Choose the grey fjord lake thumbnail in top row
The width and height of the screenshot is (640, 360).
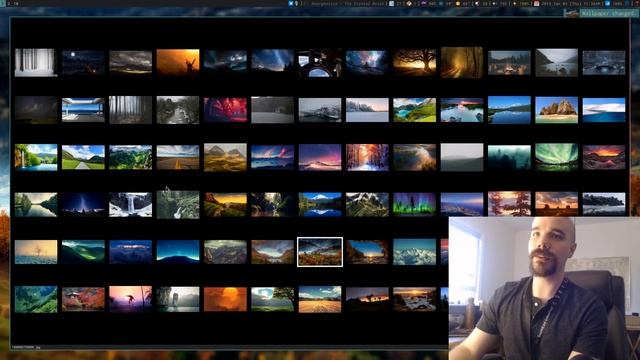pos(557,62)
